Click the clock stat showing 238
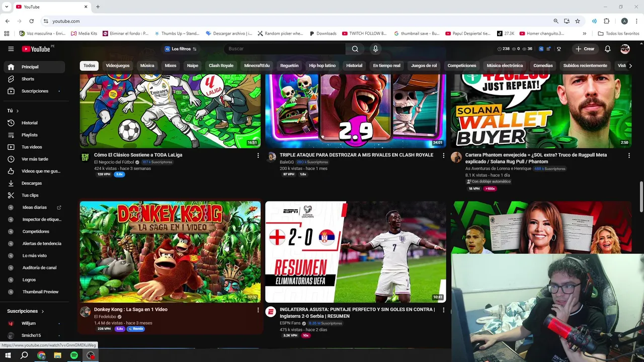 point(503,49)
